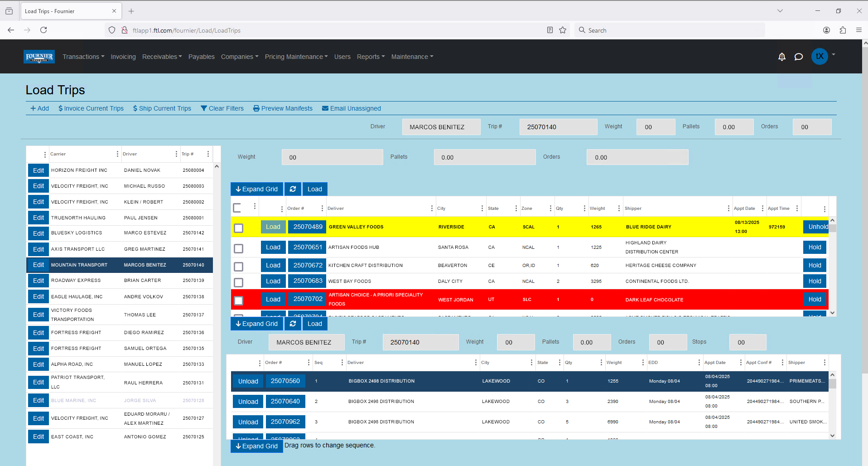Image resolution: width=868 pixels, height=466 pixels.
Task: Go to the Invoicing menu item
Action: [123, 57]
